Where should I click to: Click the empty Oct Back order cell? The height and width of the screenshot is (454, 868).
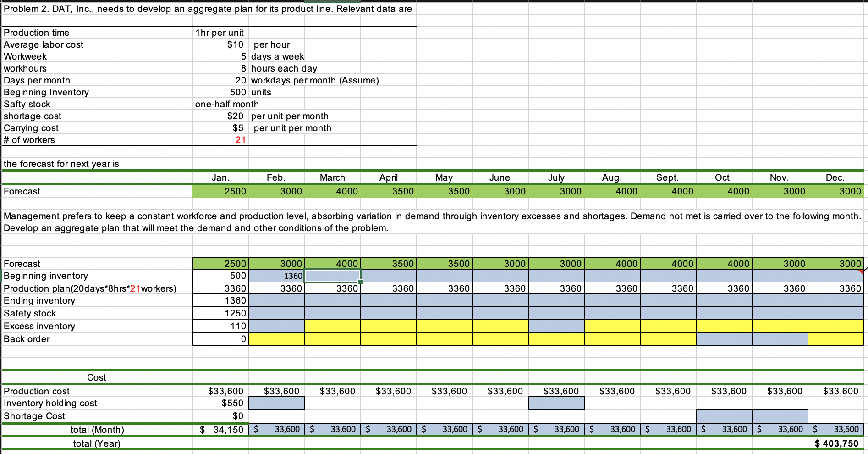(724, 339)
